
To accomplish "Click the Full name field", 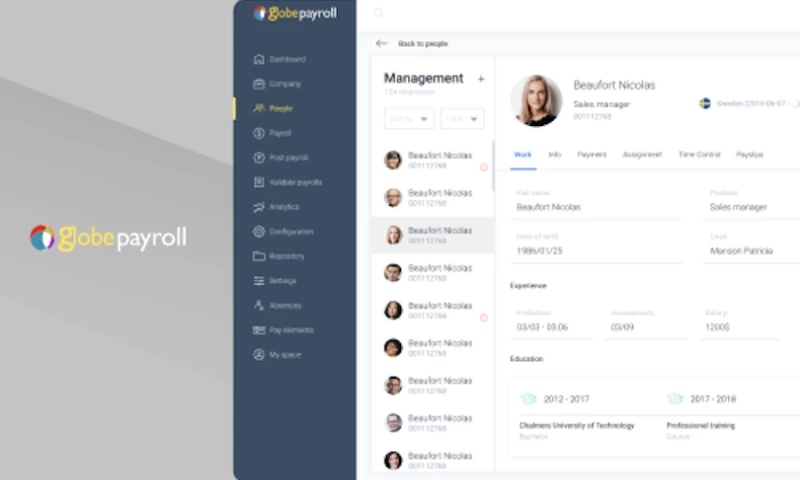I will [x=596, y=203].
